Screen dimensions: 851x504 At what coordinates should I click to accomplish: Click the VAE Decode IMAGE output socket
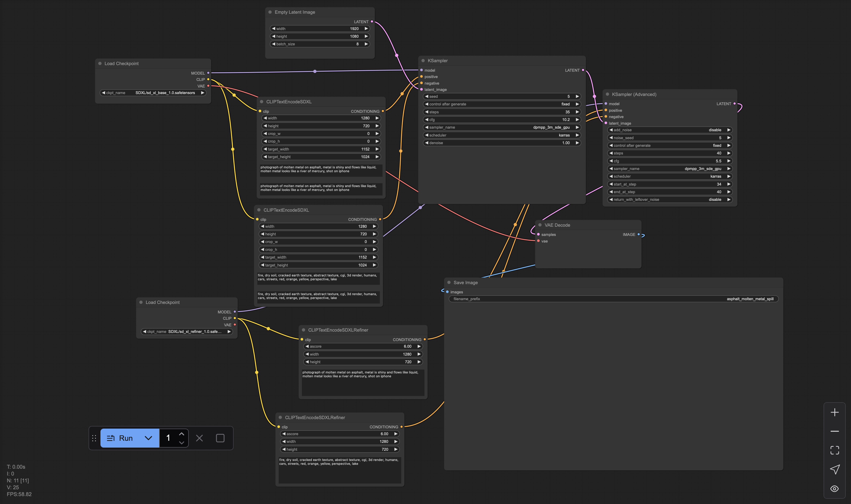pos(639,234)
